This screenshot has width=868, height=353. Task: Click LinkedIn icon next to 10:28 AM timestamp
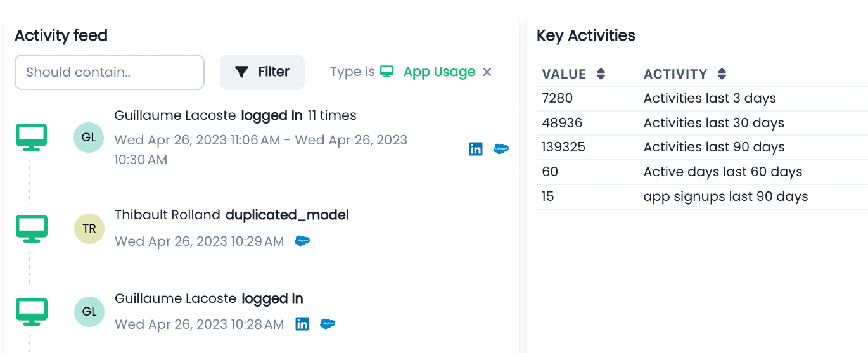tap(302, 324)
